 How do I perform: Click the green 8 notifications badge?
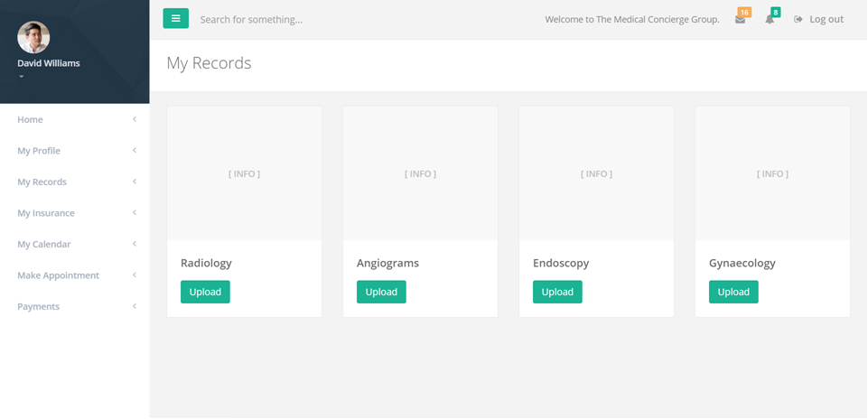[x=776, y=12]
